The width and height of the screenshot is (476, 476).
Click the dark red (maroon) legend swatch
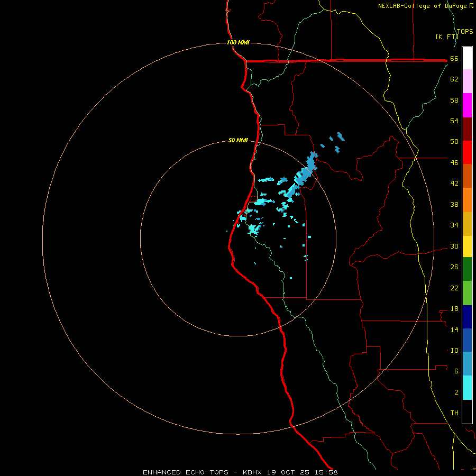click(x=467, y=129)
